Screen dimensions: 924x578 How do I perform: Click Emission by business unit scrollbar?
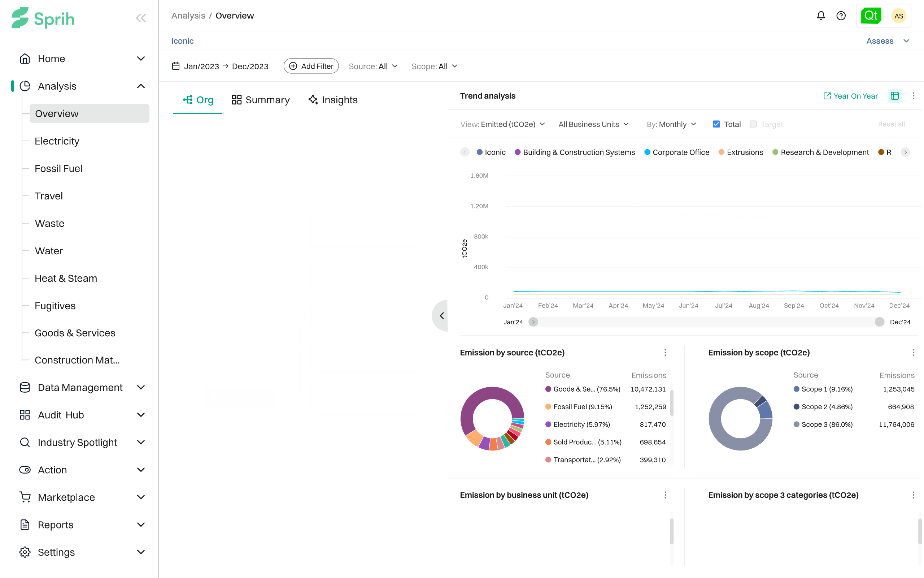(x=672, y=531)
